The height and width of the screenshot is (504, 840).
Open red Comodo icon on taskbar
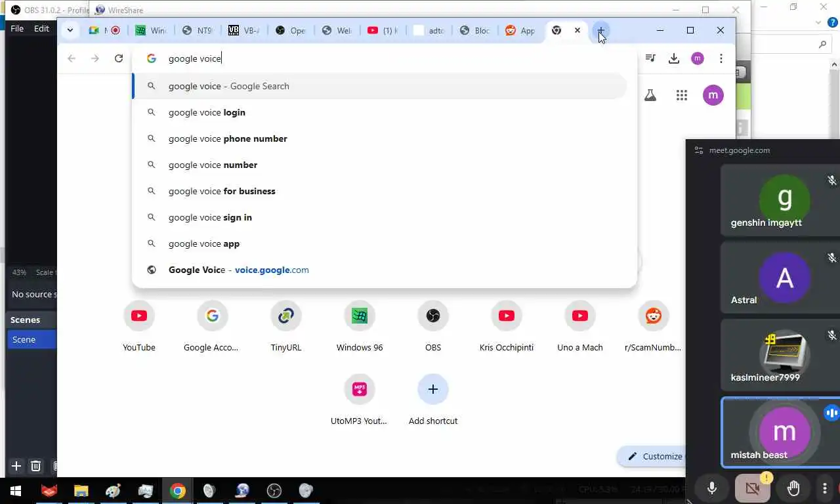click(49, 490)
